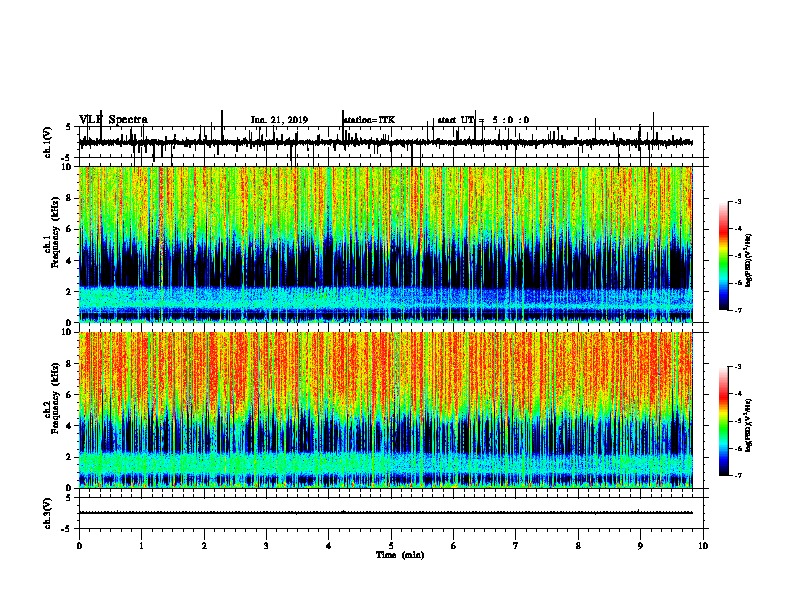Screen dimensions: 792x612
Task: Click the ch.2 color bar units label
Action: [748, 425]
